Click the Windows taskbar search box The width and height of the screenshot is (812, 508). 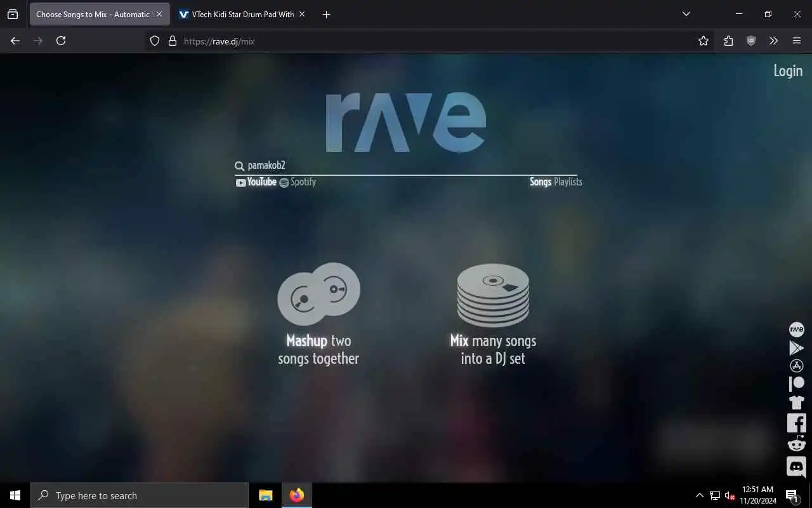pyautogui.click(x=140, y=495)
